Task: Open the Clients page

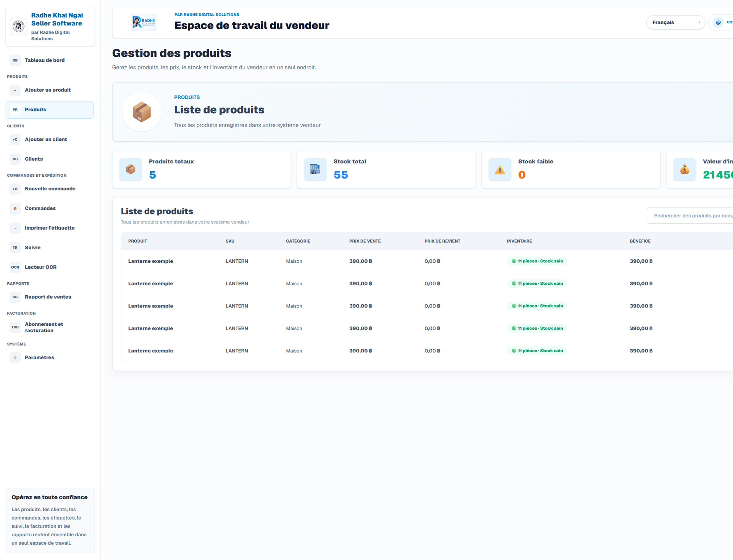Action: (x=50, y=159)
